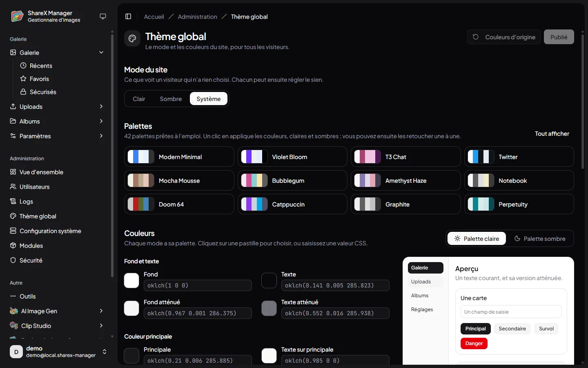Image resolution: width=588 pixels, height=368 pixels.
Task: Click the ShareX Manager logo
Action: tap(17, 16)
